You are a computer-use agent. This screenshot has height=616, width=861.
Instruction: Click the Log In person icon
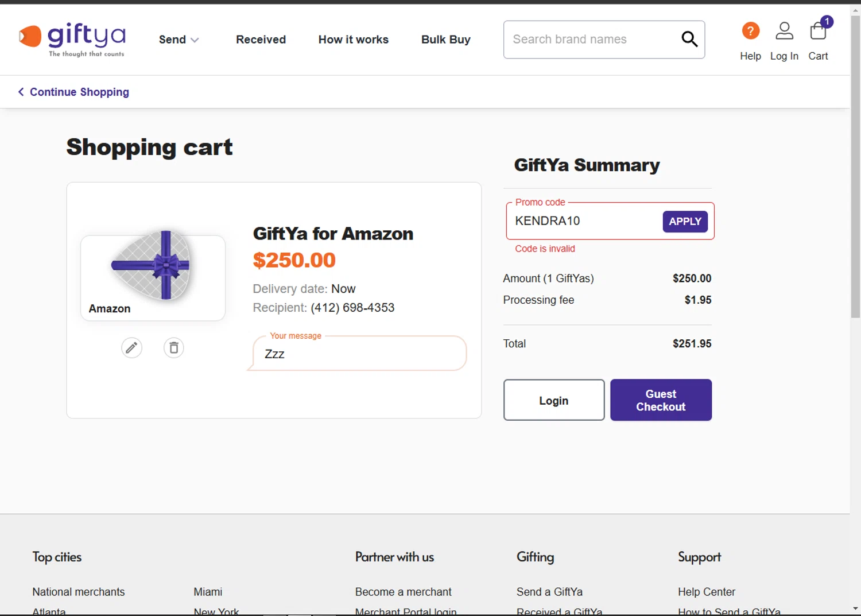(784, 30)
